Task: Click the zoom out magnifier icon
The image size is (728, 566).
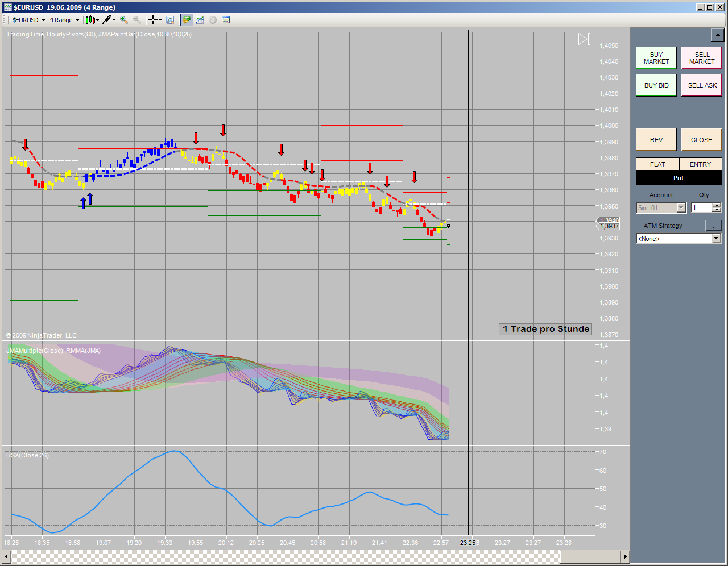Action: pyautogui.click(x=137, y=20)
